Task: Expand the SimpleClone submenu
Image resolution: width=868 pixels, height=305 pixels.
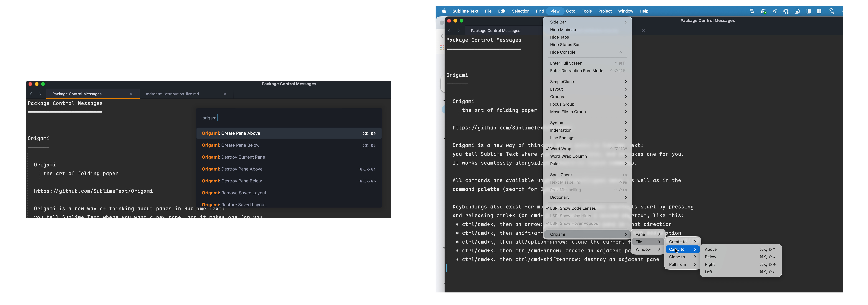Action: pos(587,82)
